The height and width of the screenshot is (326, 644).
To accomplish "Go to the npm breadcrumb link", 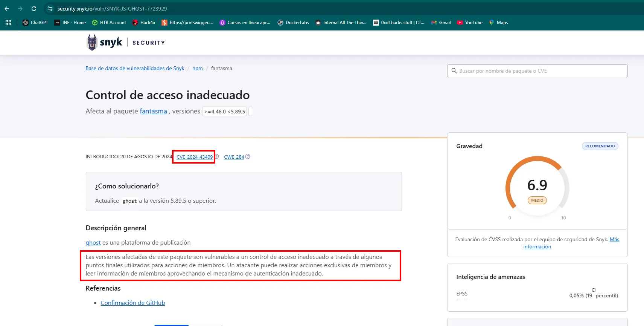I will (198, 68).
